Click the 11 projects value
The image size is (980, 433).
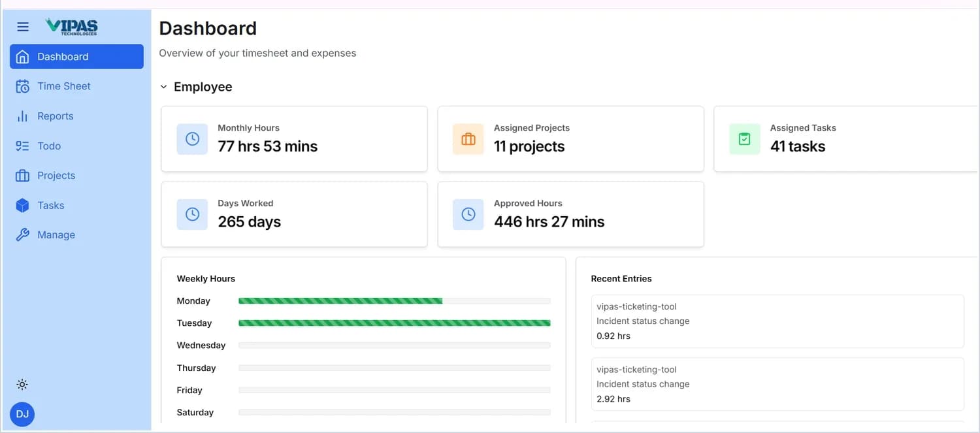[x=529, y=146]
